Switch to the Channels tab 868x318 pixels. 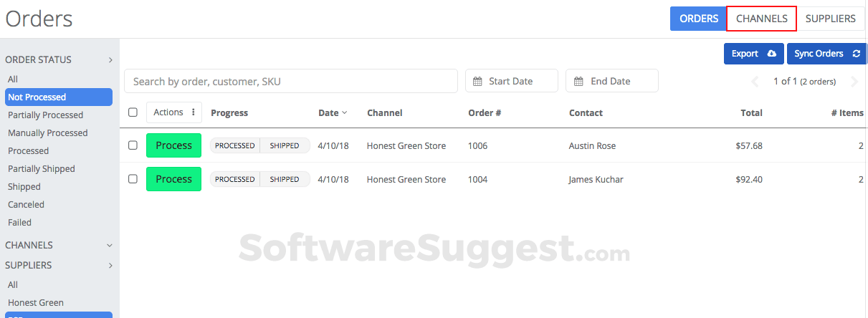click(x=761, y=19)
